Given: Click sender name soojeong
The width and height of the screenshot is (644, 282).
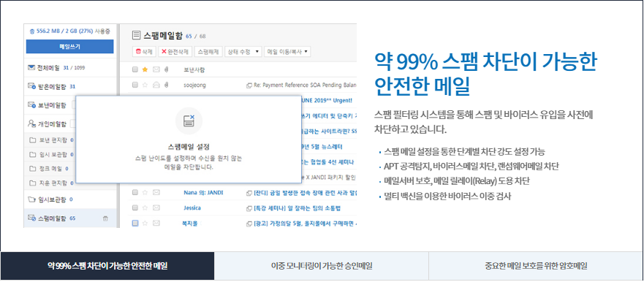Looking at the screenshot, I should click(x=194, y=85).
